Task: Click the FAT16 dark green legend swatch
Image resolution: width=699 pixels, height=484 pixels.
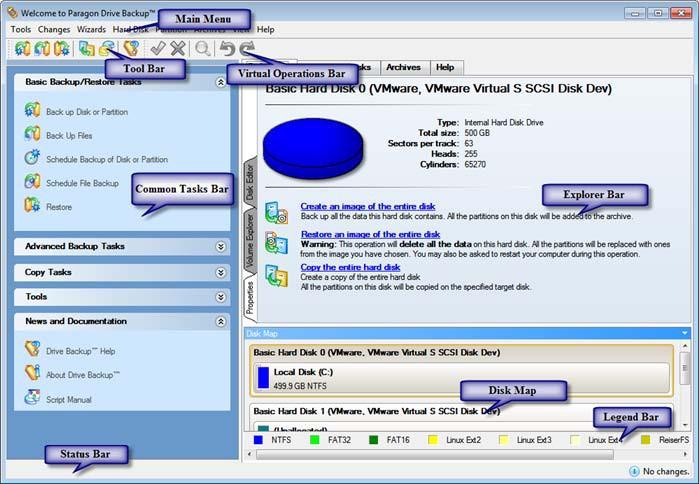Action: point(374,440)
